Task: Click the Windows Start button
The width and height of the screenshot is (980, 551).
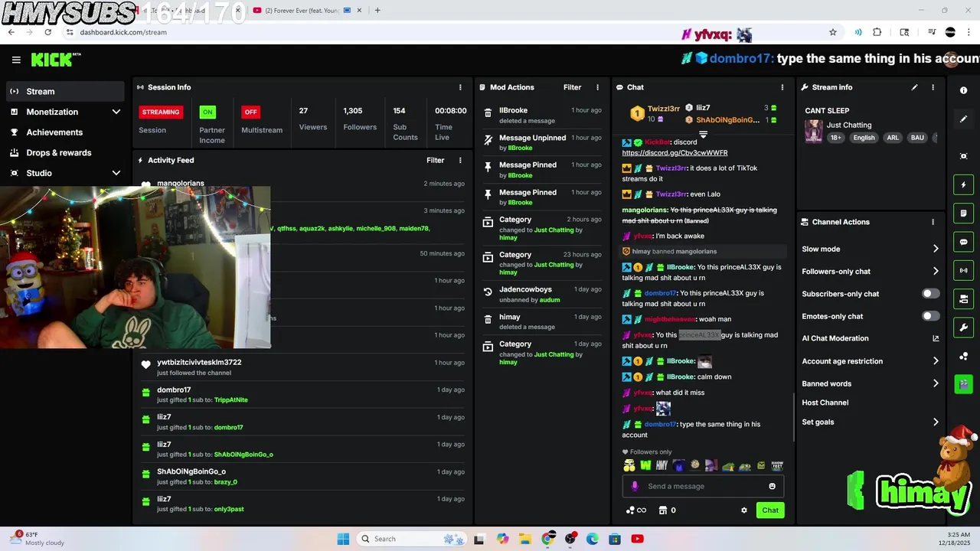Action: (x=343, y=539)
